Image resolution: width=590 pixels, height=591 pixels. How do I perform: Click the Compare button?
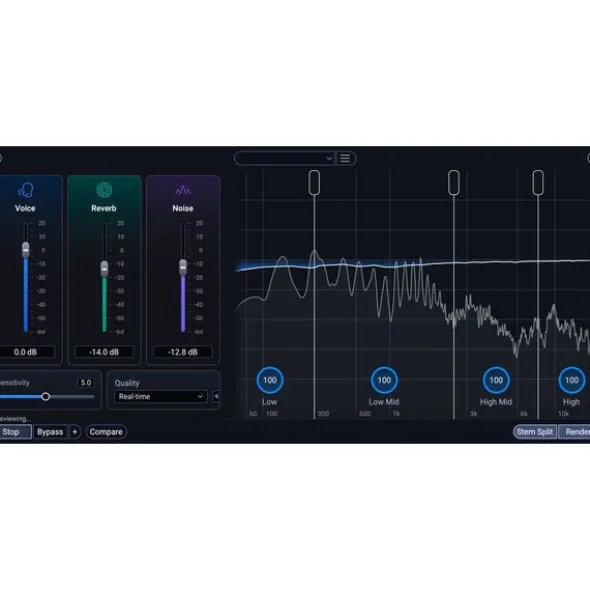(106, 432)
